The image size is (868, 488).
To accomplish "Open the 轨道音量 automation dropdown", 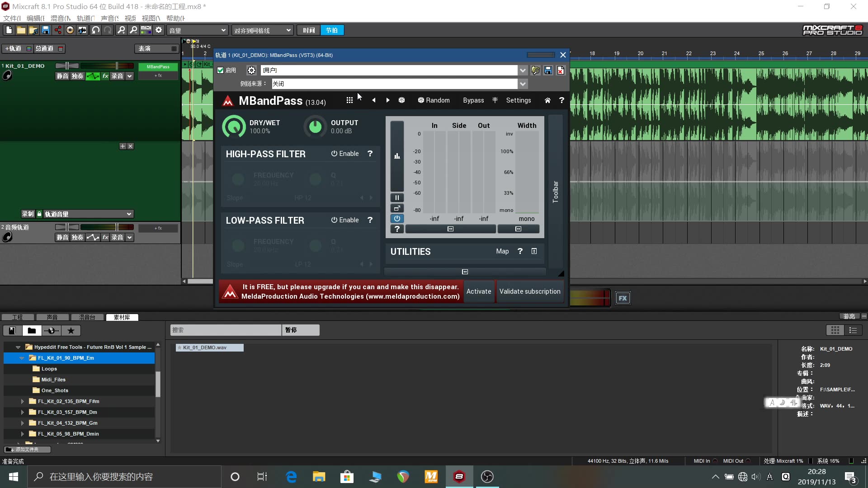I will 88,214.
